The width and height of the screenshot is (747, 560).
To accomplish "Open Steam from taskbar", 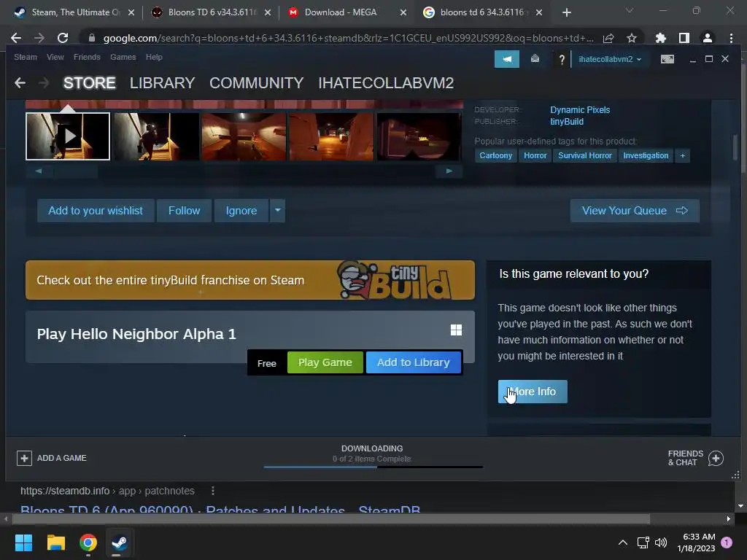I will click(x=119, y=542).
